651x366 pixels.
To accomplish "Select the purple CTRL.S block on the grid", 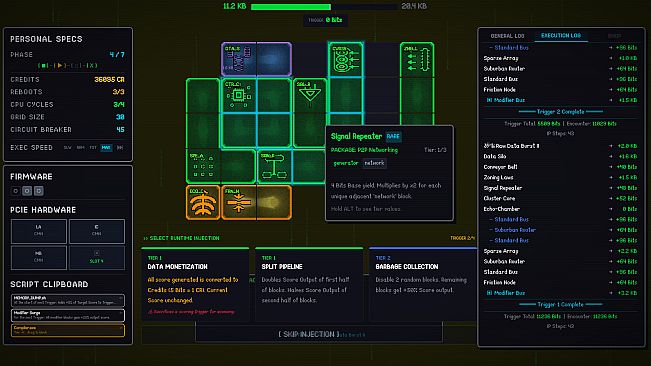I will (x=256, y=59).
